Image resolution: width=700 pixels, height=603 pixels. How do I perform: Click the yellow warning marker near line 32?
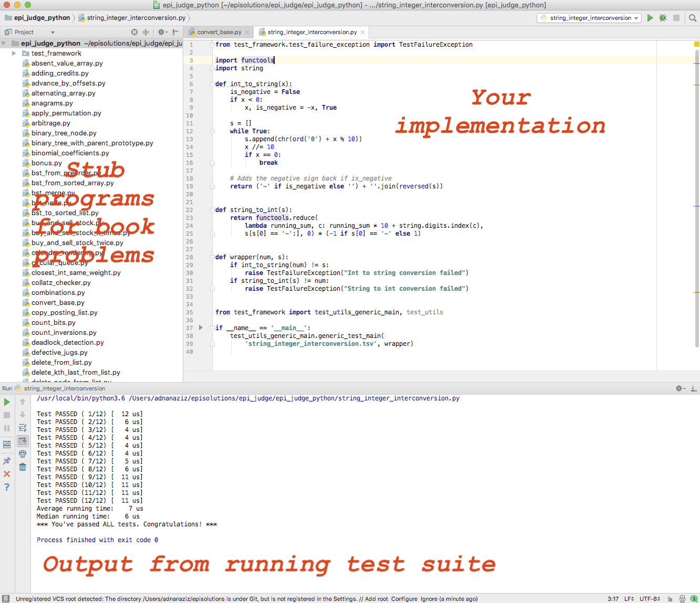[697, 292]
